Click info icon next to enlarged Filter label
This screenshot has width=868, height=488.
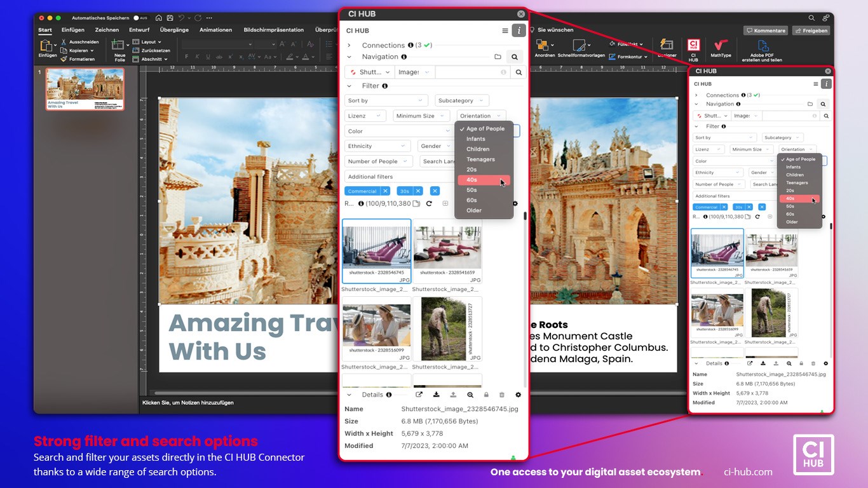384,86
